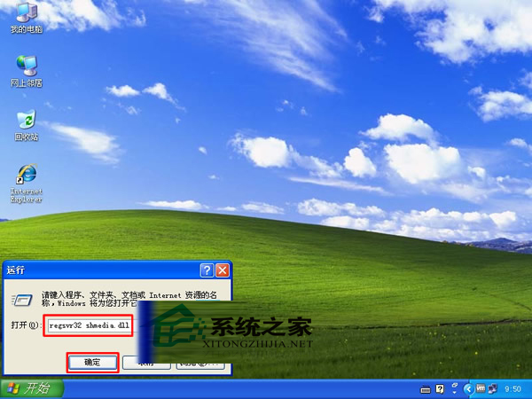Image resolution: width=532 pixels, height=399 pixels.
Task: Click the taskbar clock showing 9:50
Action: pos(514,388)
